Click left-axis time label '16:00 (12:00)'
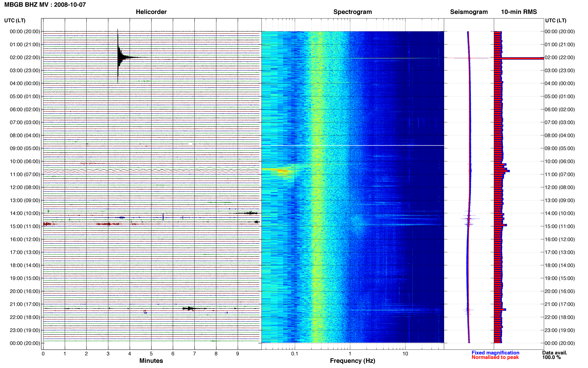 (x=25, y=239)
